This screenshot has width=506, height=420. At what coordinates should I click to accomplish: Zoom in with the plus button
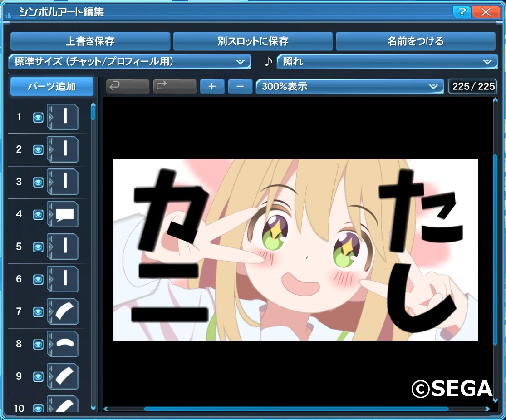(x=212, y=87)
